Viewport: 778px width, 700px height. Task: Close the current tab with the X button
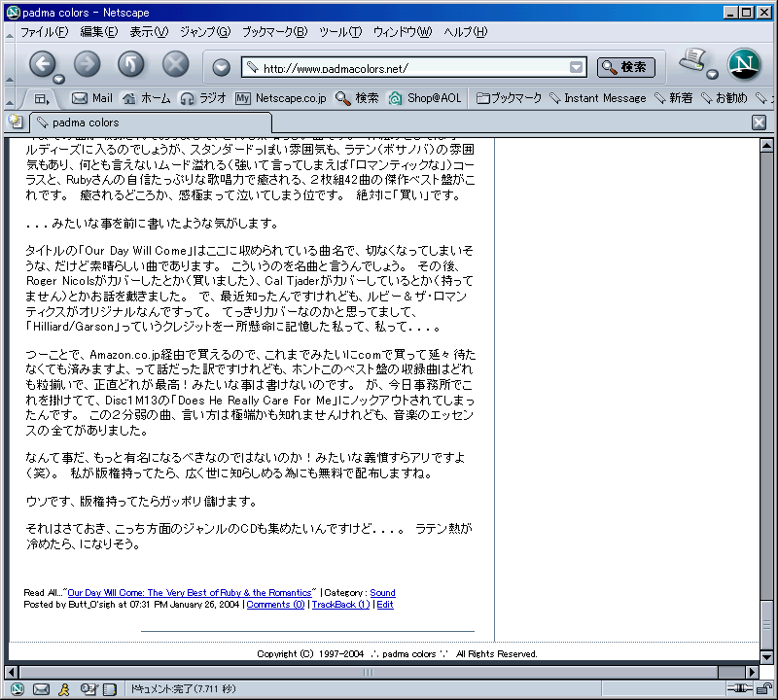(759, 122)
